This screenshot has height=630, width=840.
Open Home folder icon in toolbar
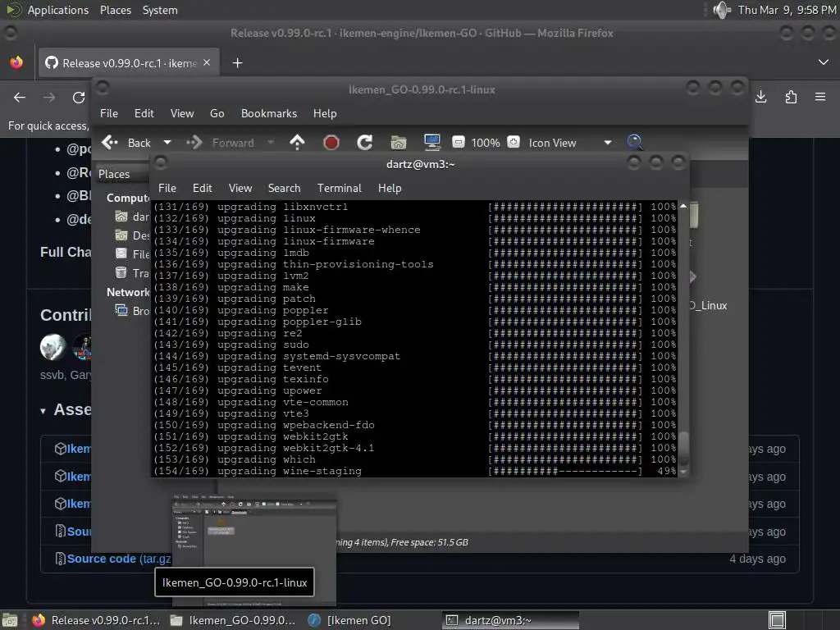[398, 143]
